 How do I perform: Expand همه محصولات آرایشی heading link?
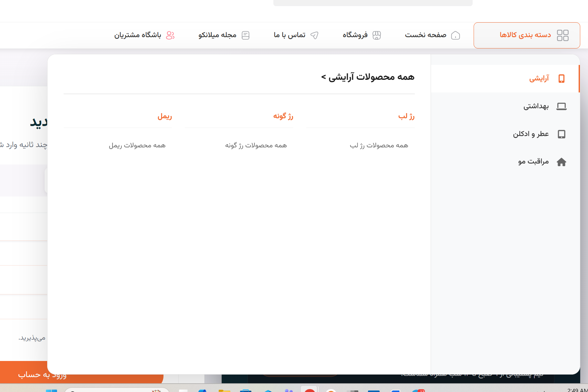click(x=368, y=77)
